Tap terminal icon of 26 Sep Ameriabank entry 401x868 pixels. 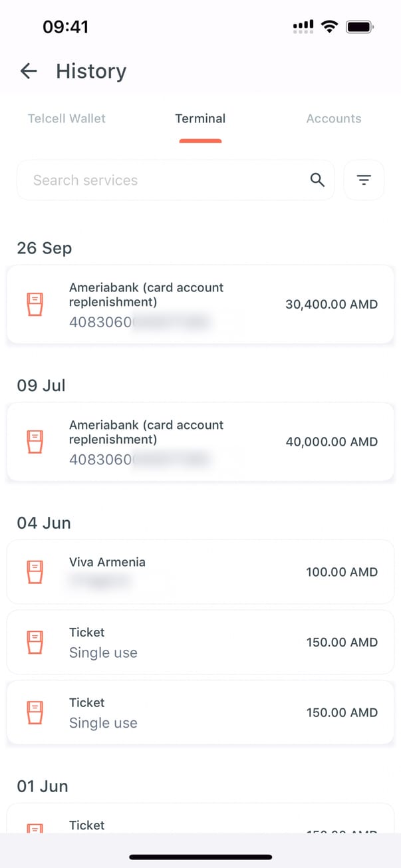pos(35,305)
